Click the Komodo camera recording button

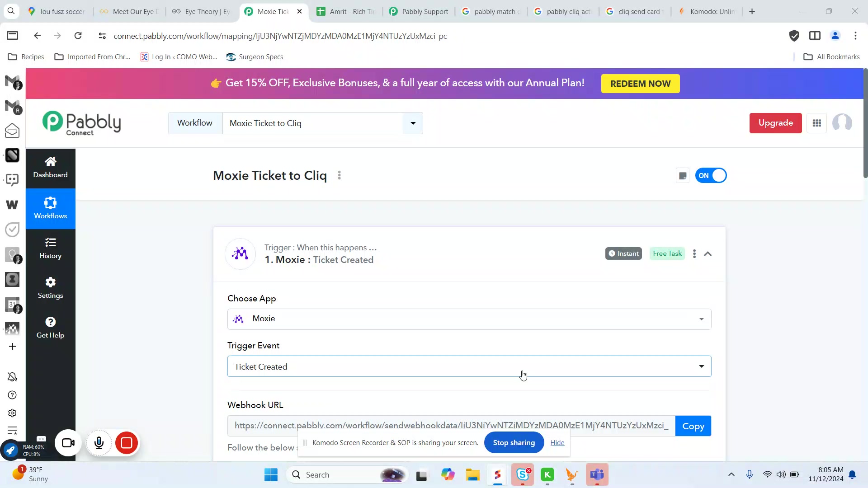[68, 443]
